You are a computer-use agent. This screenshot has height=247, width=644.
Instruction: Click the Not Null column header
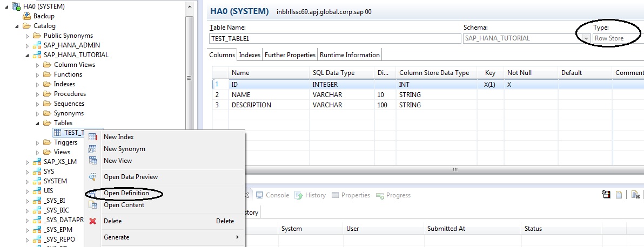coord(531,73)
